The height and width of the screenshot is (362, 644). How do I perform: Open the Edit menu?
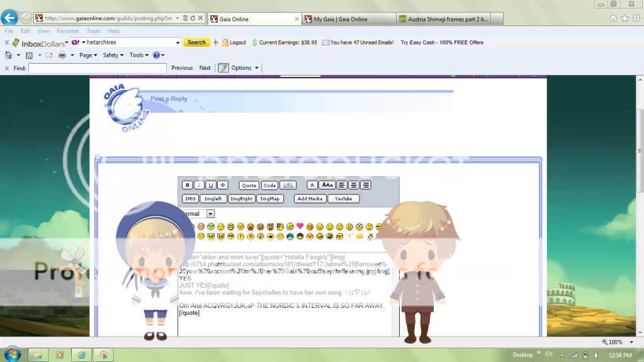(x=25, y=31)
